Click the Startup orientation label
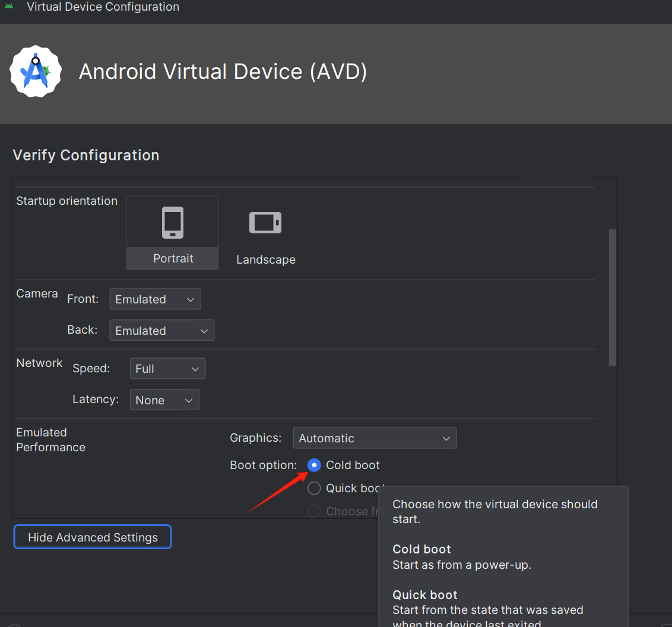The image size is (672, 627). click(x=66, y=201)
